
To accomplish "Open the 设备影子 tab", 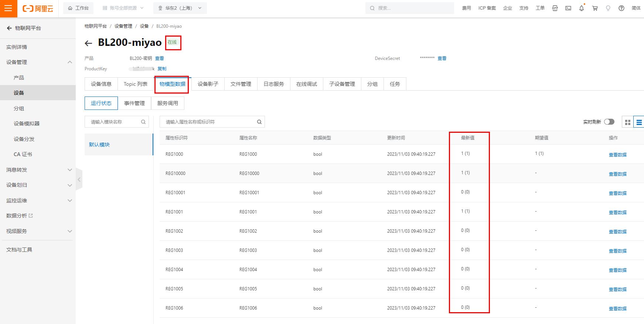I will point(208,84).
